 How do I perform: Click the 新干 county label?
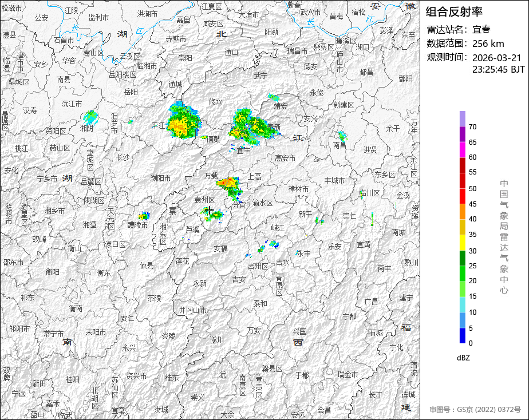tap(305, 214)
